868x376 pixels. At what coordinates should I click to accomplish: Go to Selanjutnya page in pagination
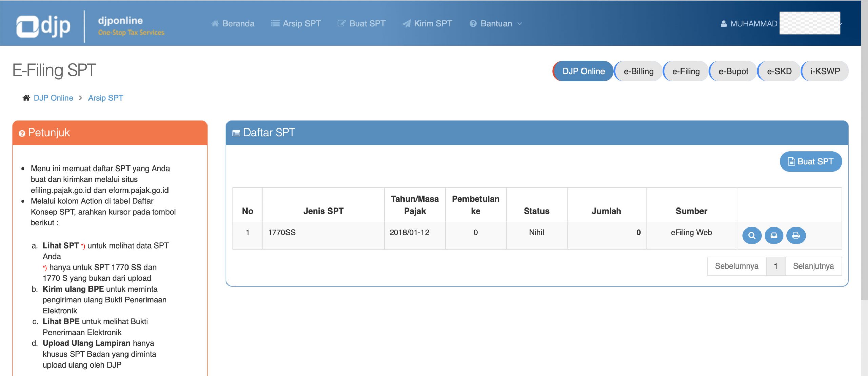pos(813,266)
